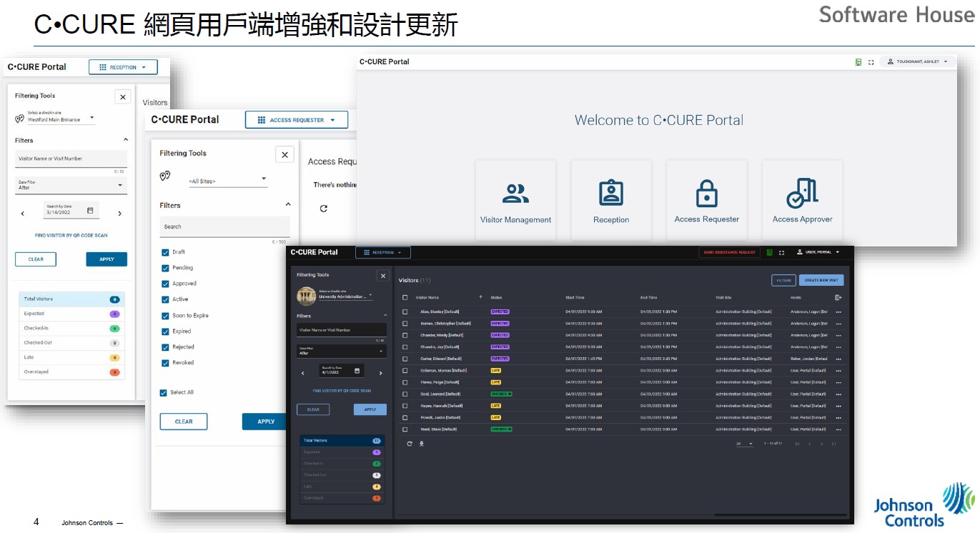The width and height of the screenshot is (980, 533).
Task: Click refresh icon below dark visitors table
Action: point(410,444)
